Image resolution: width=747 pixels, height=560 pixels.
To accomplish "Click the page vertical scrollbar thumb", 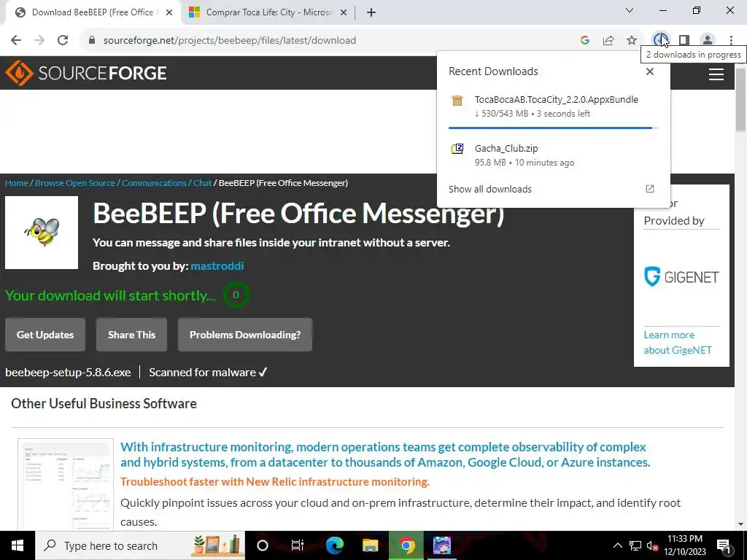I will [x=741, y=99].
